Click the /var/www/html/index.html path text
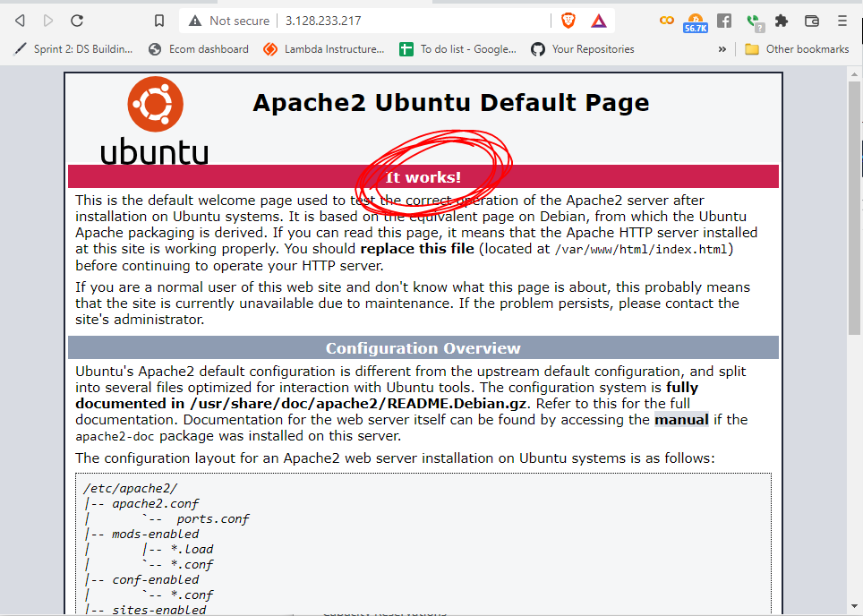 coord(641,250)
